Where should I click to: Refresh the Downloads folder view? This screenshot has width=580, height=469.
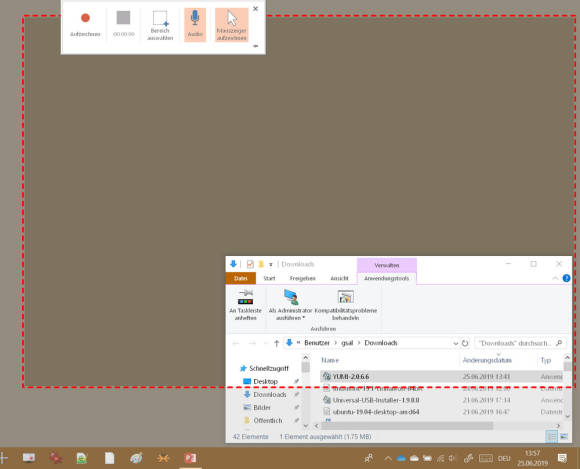pyautogui.click(x=465, y=343)
